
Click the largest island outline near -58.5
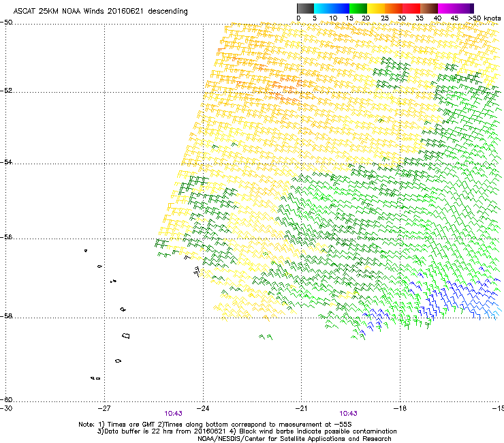tap(126, 336)
